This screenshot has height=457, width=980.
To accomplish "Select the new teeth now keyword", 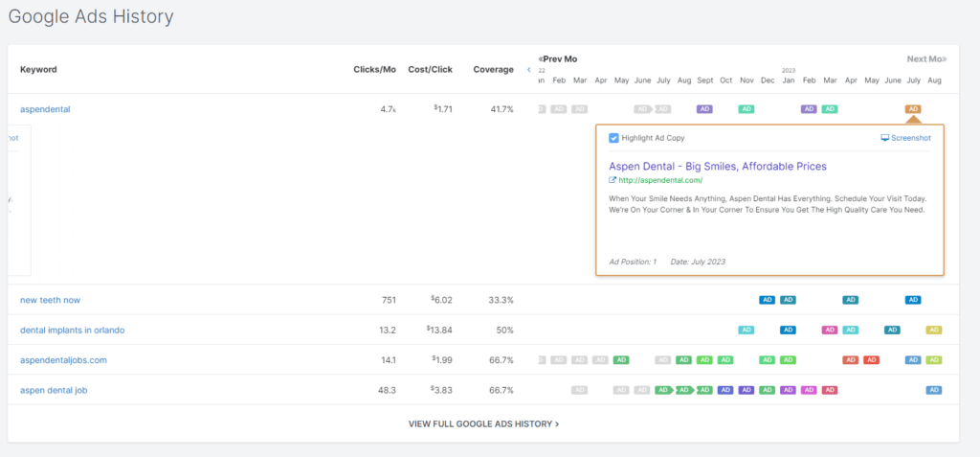I will click(50, 300).
